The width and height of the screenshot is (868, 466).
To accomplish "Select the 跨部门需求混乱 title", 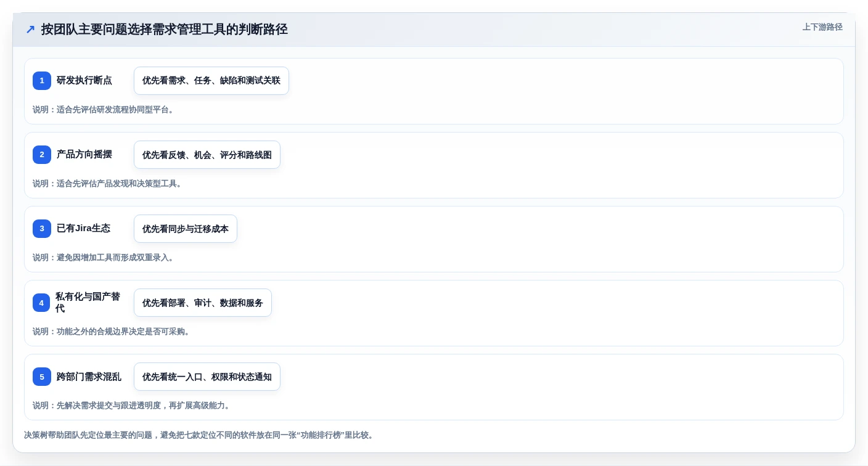I will [89, 377].
